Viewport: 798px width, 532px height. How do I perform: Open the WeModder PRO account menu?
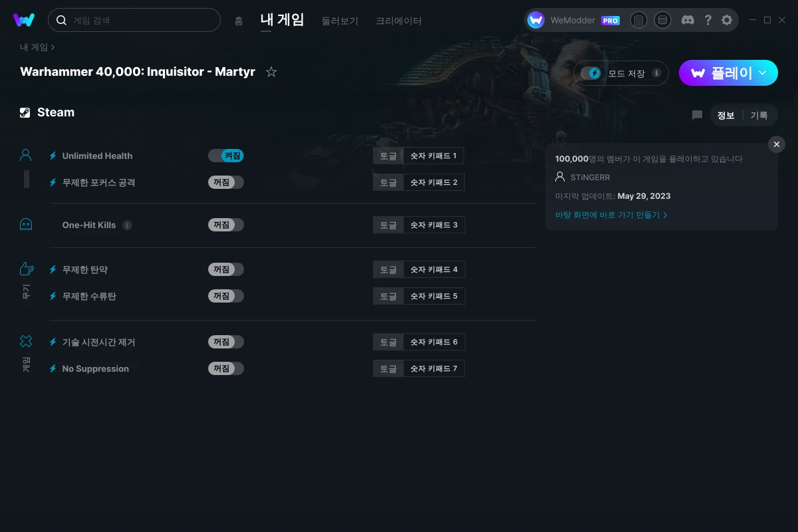click(574, 20)
